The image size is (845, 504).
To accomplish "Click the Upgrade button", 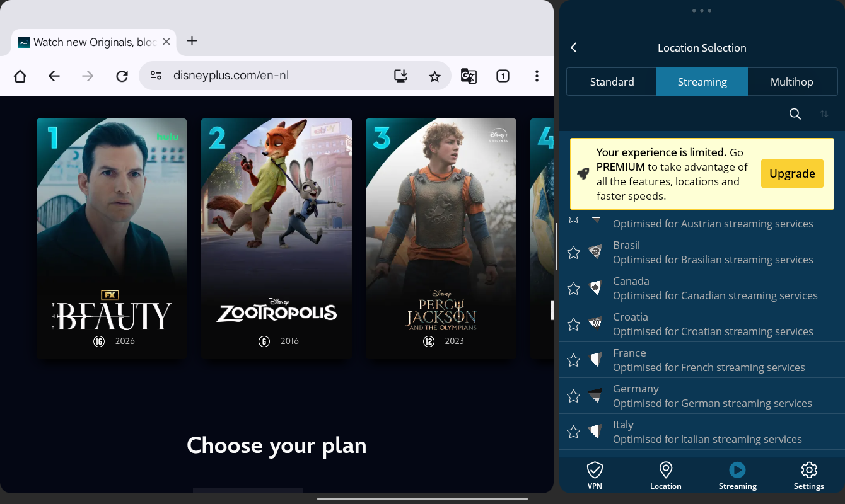I will point(792,174).
